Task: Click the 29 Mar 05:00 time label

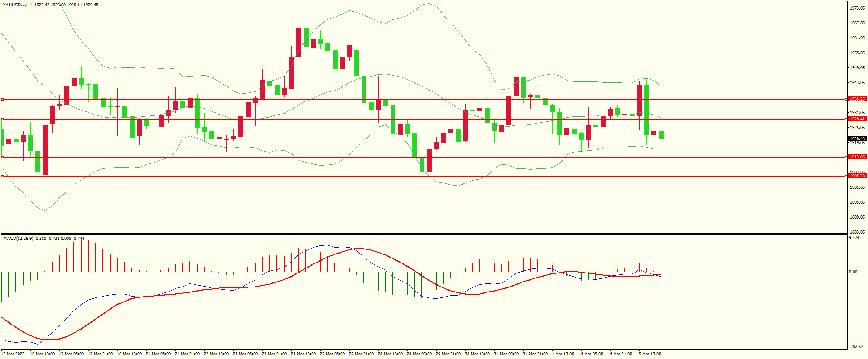Action: click(x=419, y=354)
